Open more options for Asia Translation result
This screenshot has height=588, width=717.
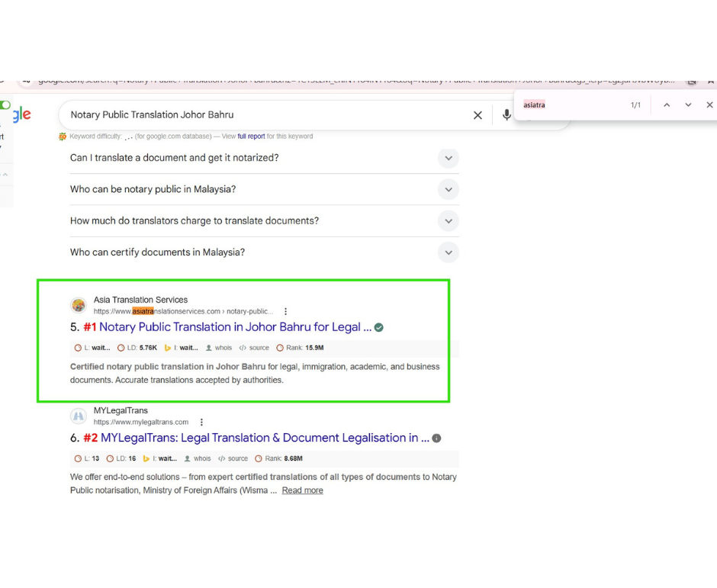286,311
